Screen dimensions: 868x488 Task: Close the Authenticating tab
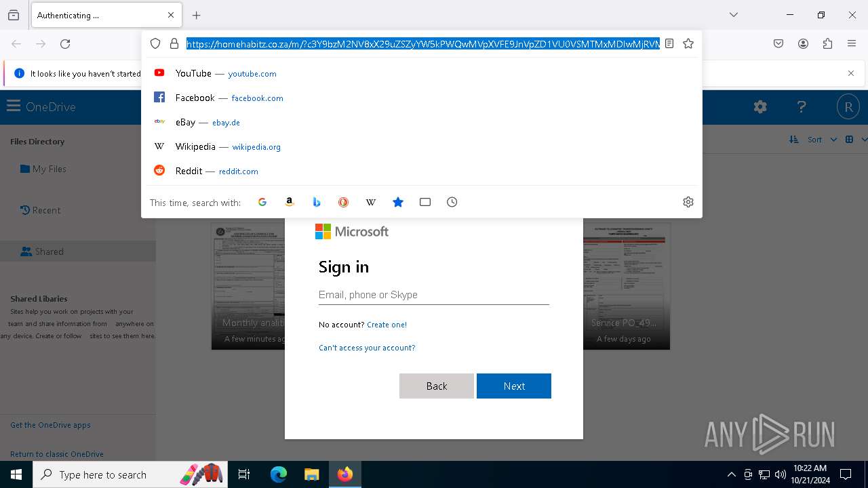(x=171, y=15)
